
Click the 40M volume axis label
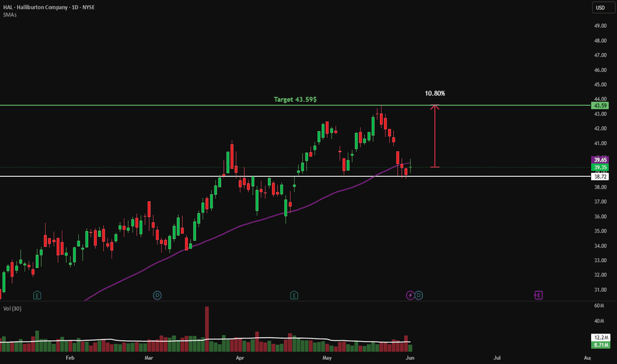pyautogui.click(x=599, y=321)
